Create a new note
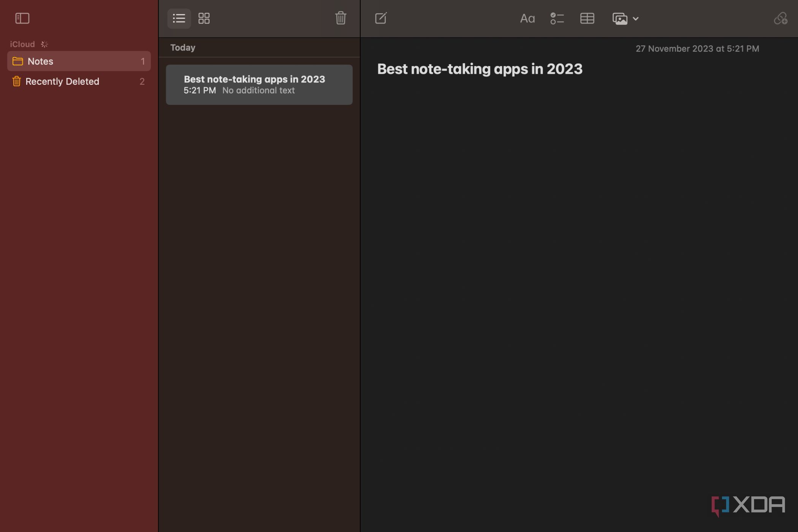The height and width of the screenshot is (532, 798). tap(380, 18)
